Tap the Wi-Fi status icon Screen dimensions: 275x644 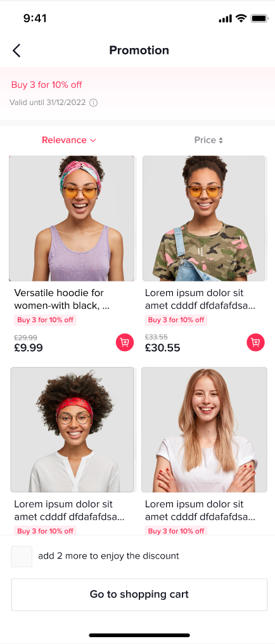[x=241, y=18]
